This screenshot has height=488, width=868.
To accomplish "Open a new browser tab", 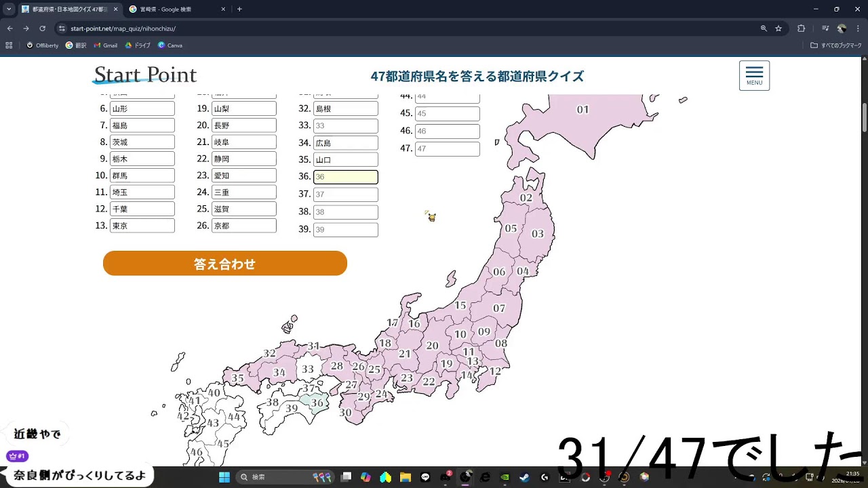I will pos(239,9).
